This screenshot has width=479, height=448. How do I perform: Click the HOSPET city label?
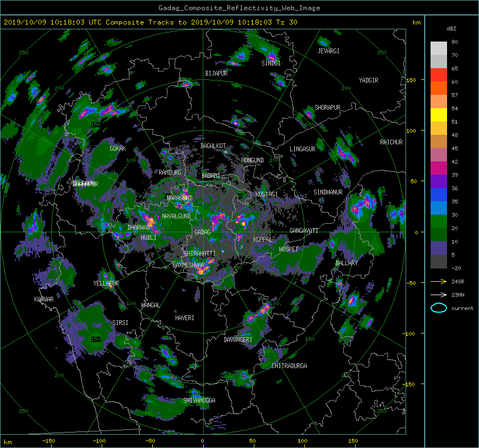pos(288,249)
